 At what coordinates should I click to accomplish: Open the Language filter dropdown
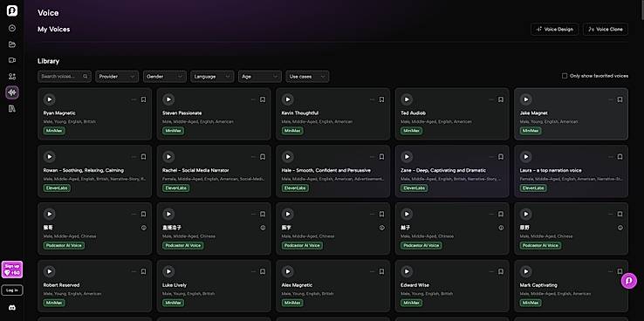212,77
